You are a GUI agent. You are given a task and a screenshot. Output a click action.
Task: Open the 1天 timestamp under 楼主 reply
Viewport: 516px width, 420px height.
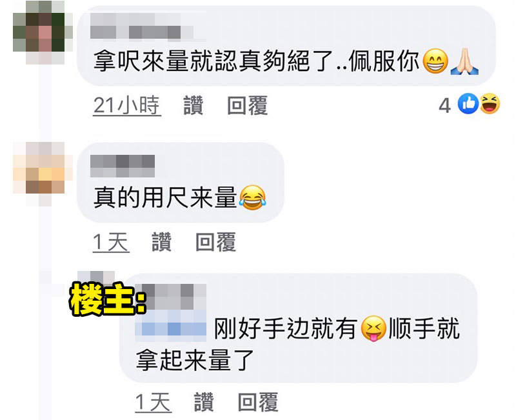[154, 402]
